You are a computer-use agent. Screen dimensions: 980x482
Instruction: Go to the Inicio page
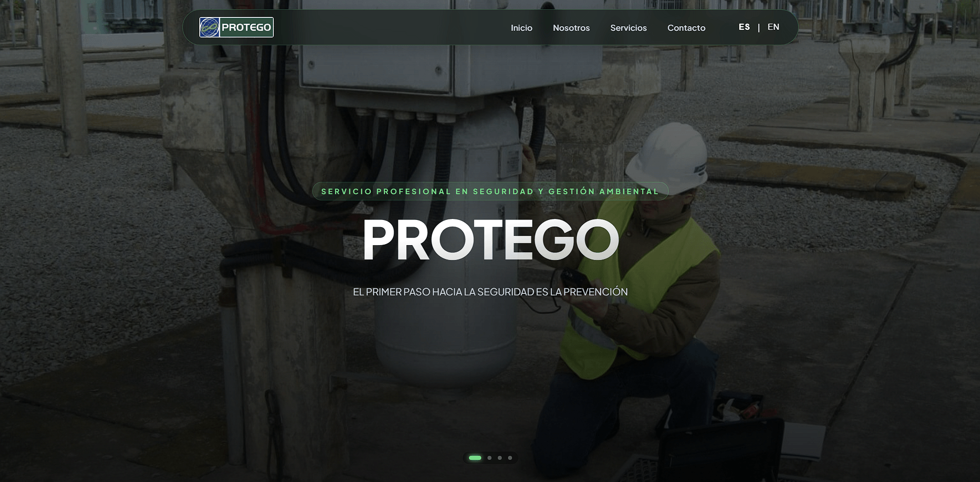pyautogui.click(x=521, y=28)
